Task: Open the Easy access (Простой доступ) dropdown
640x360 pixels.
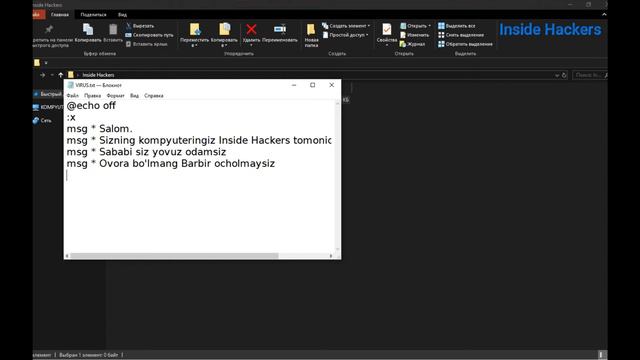Action: (x=345, y=35)
